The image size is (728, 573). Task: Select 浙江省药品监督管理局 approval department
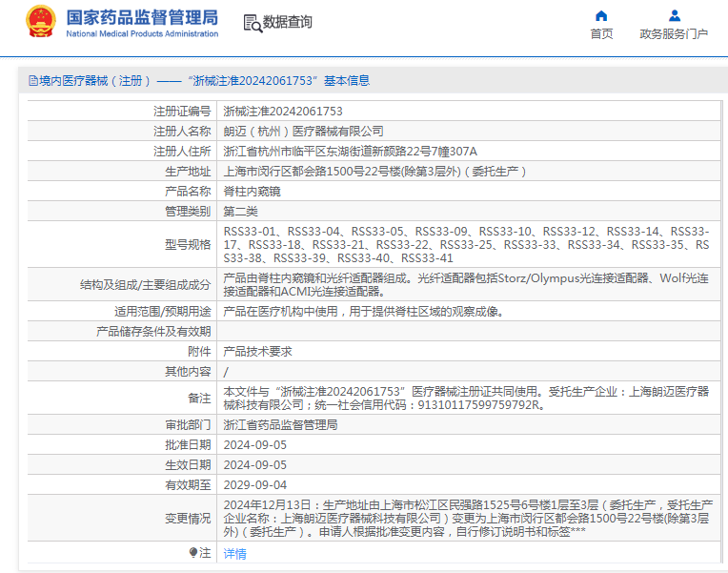click(280, 425)
